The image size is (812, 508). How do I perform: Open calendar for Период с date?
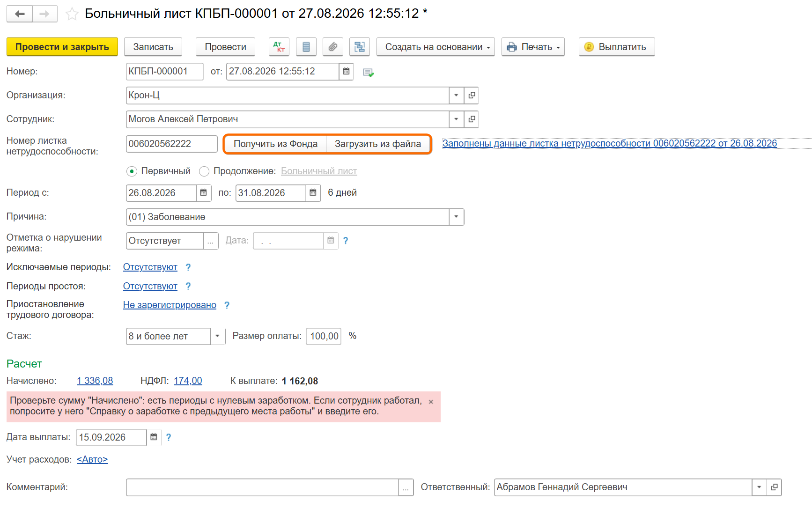(x=203, y=193)
